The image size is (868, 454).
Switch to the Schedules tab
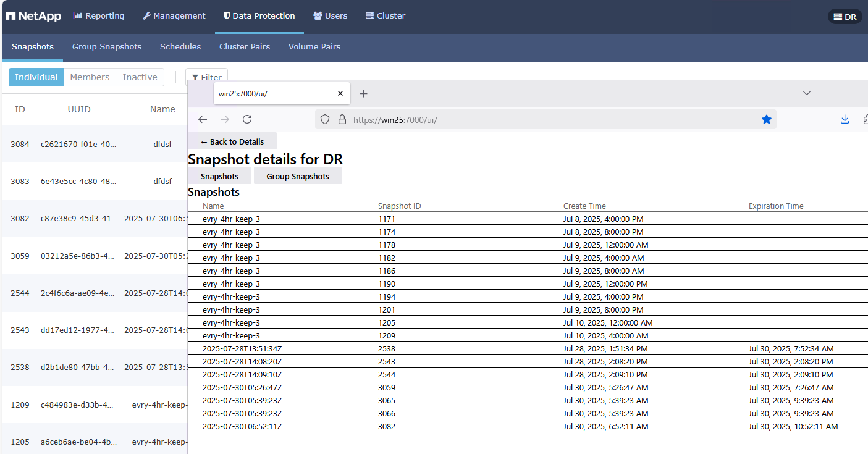click(x=180, y=47)
